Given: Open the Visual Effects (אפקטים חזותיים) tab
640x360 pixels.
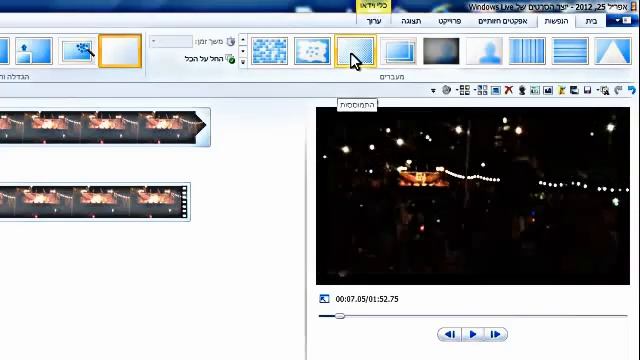Looking at the screenshot, I should pyautogui.click(x=502, y=21).
